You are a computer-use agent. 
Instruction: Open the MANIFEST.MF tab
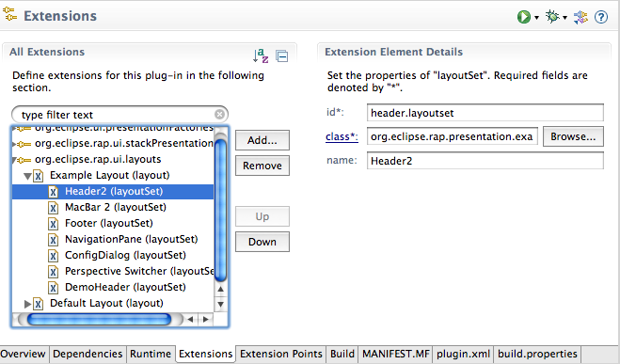coord(396,354)
